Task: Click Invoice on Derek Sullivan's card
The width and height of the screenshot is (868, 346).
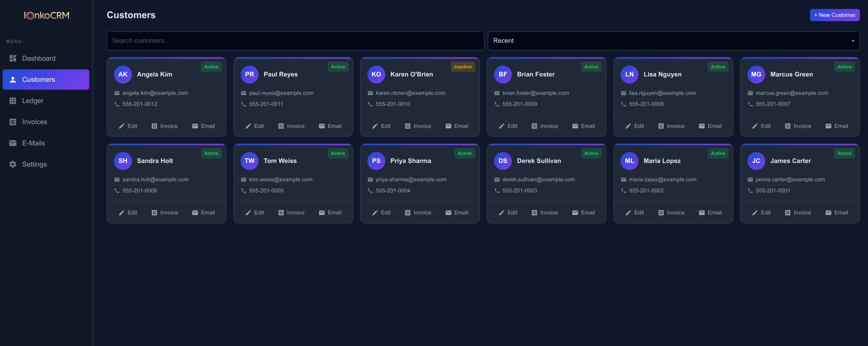Action: pos(545,213)
